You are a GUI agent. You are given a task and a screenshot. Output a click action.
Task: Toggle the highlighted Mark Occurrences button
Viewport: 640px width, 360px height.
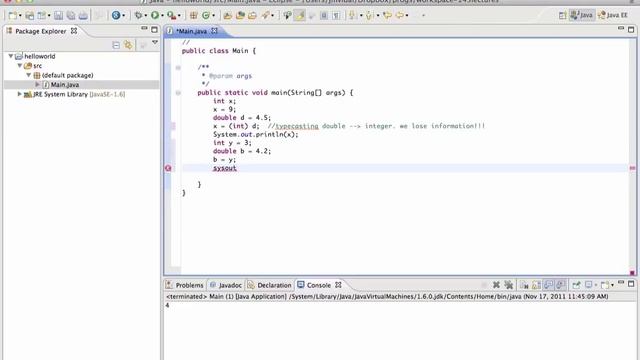[300, 16]
